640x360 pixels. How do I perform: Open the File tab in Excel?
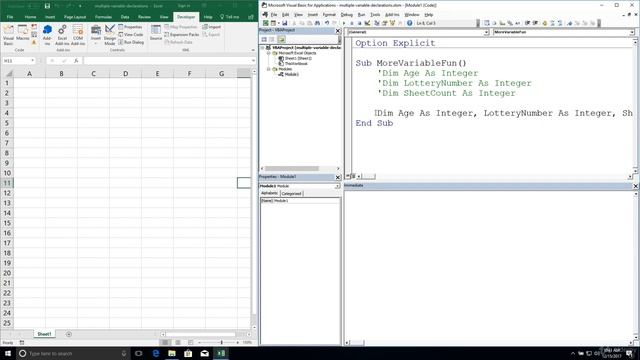point(10,17)
